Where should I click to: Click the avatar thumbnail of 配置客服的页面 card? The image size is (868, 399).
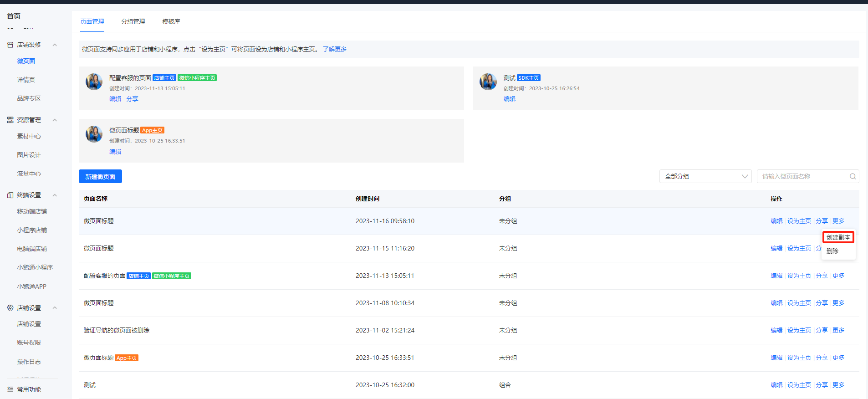(x=94, y=82)
